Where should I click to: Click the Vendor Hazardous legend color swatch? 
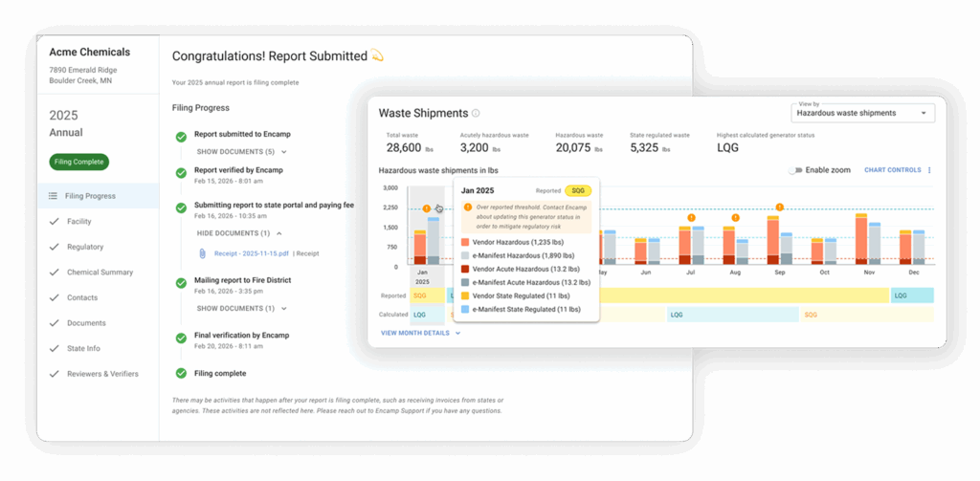[465, 243]
